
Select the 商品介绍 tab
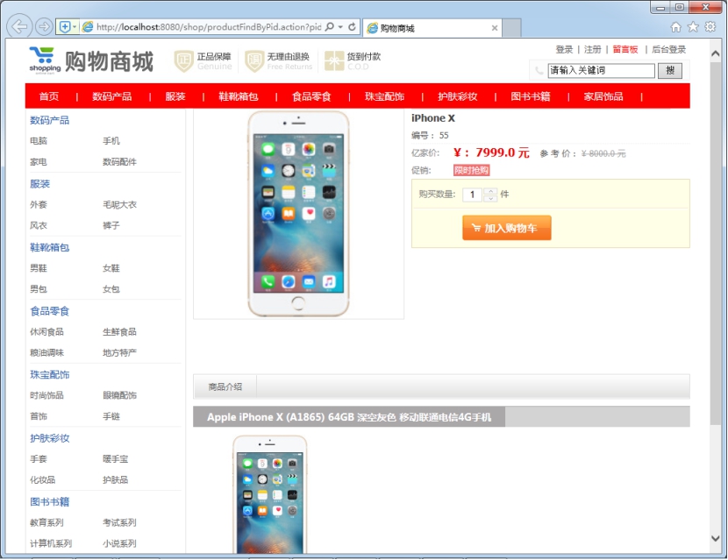[x=225, y=386]
